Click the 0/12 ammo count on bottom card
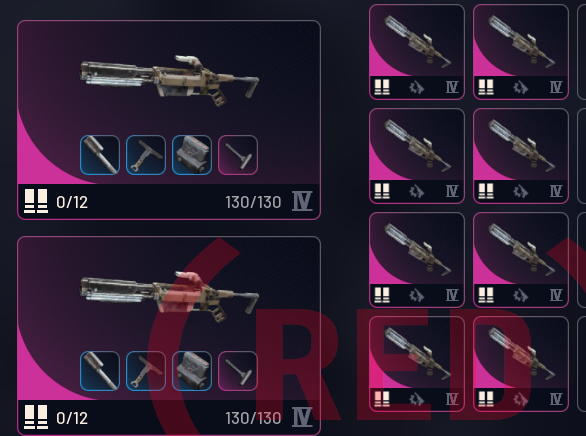The width and height of the screenshot is (586, 436). pos(72,418)
